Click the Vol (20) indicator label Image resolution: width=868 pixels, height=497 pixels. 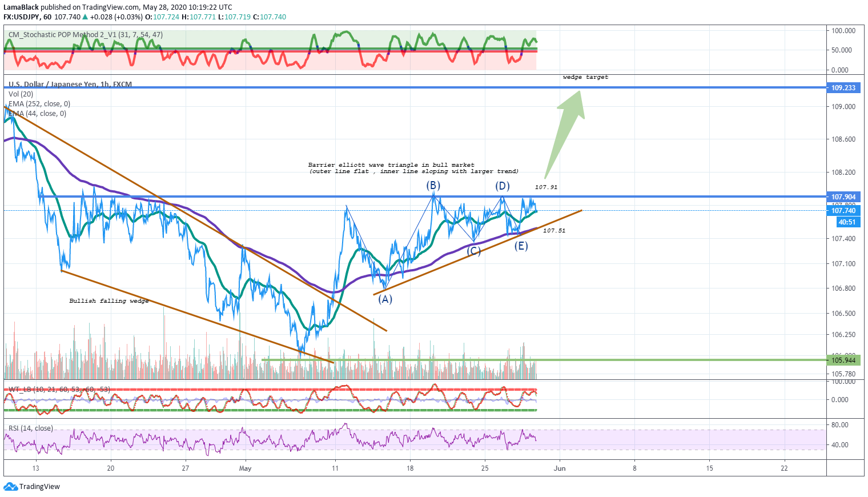tap(21, 94)
